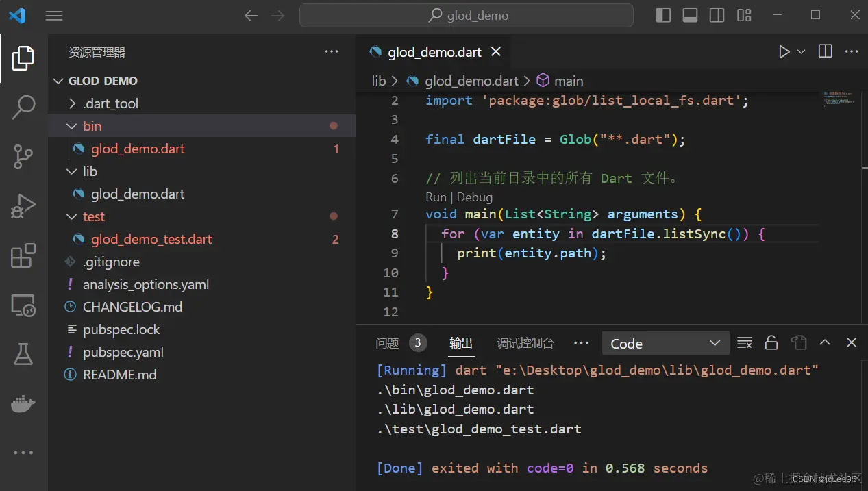This screenshot has height=491, width=868.
Task: Close the bottom panel
Action: pos(852,342)
